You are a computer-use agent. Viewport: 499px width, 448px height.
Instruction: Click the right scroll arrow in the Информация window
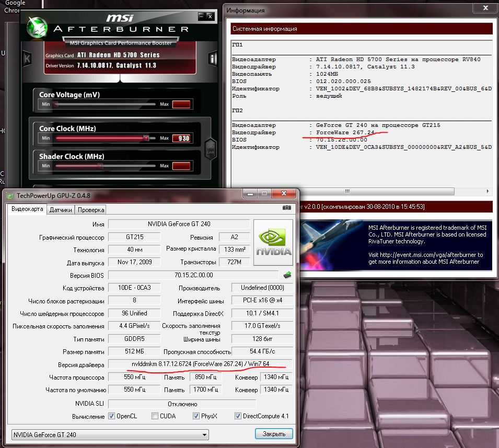point(488,191)
